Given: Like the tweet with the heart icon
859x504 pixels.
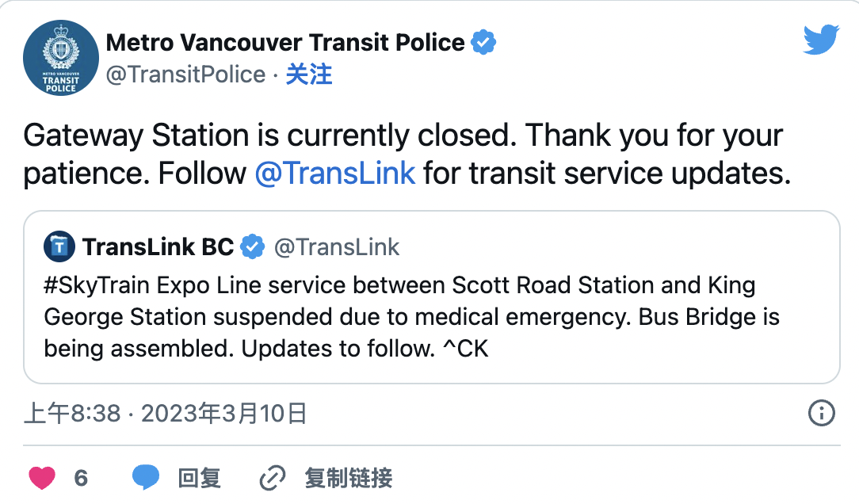Looking at the screenshot, I should 42,478.
